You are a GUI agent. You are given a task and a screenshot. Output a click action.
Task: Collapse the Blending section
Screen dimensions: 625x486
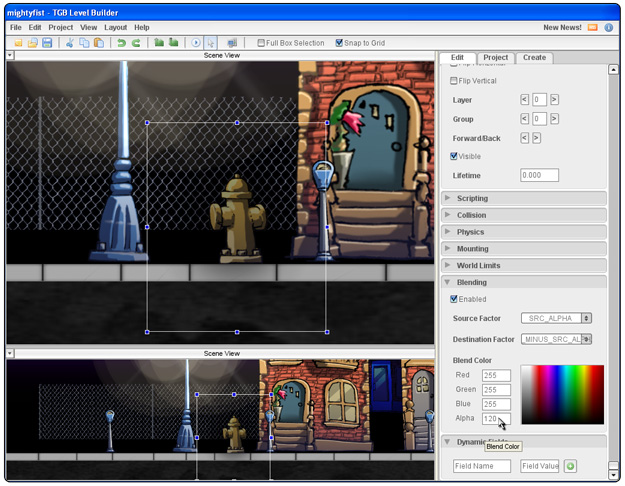[x=524, y=282]
